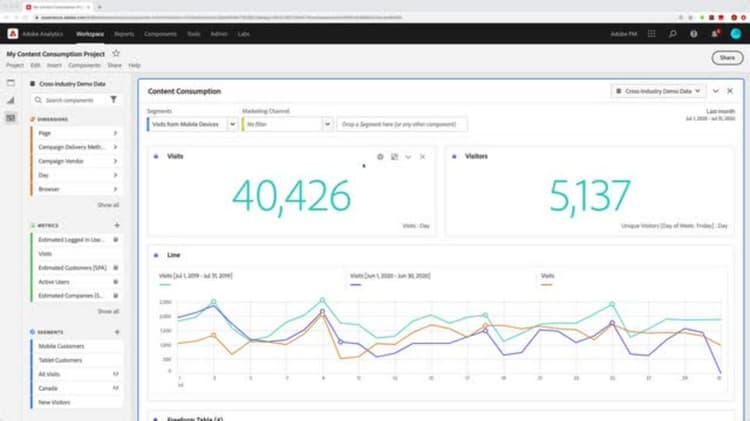
Task: Open the Reports tab
Action: (124, 34)
